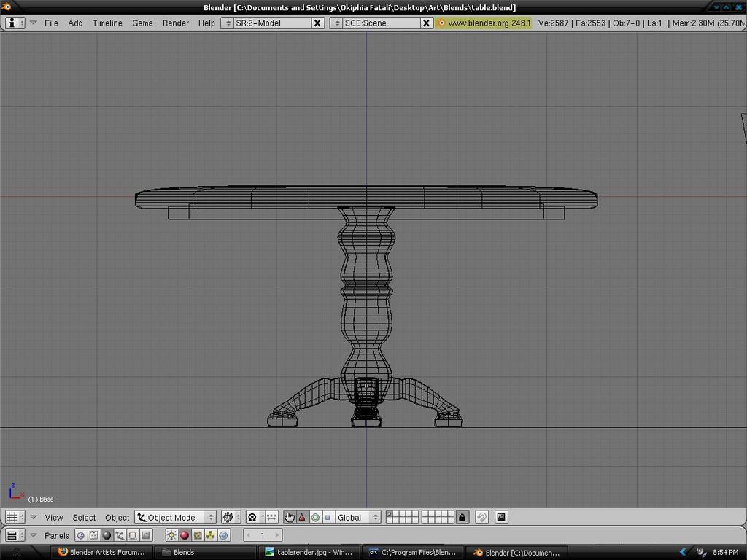Toggle the snap magnet icon

(481, 517)
